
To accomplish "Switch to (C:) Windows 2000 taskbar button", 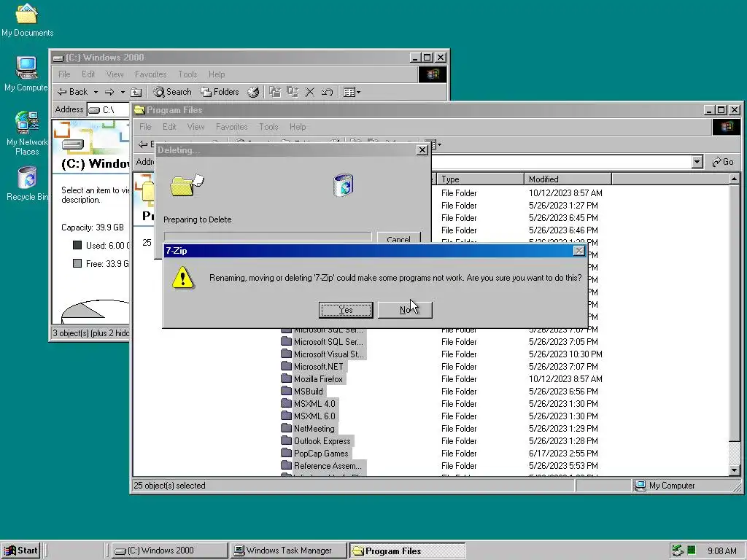I will coord(169,551).
